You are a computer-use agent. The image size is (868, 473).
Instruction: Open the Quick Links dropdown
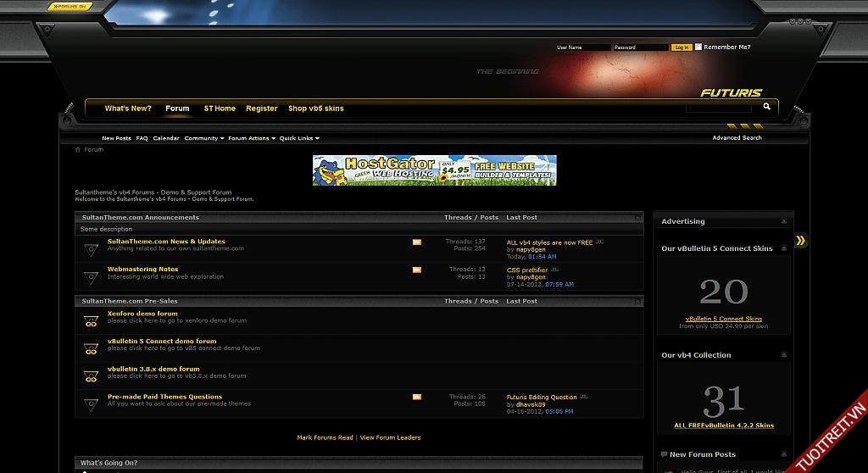299,138
